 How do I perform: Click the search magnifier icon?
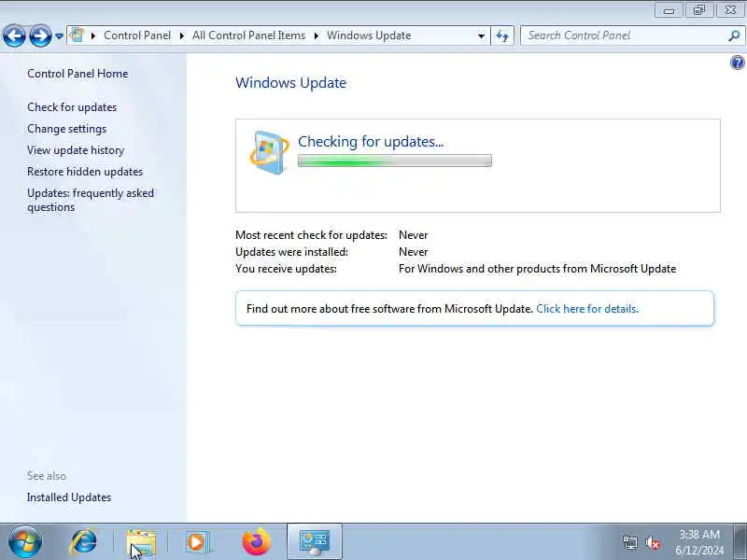(734, 35)
